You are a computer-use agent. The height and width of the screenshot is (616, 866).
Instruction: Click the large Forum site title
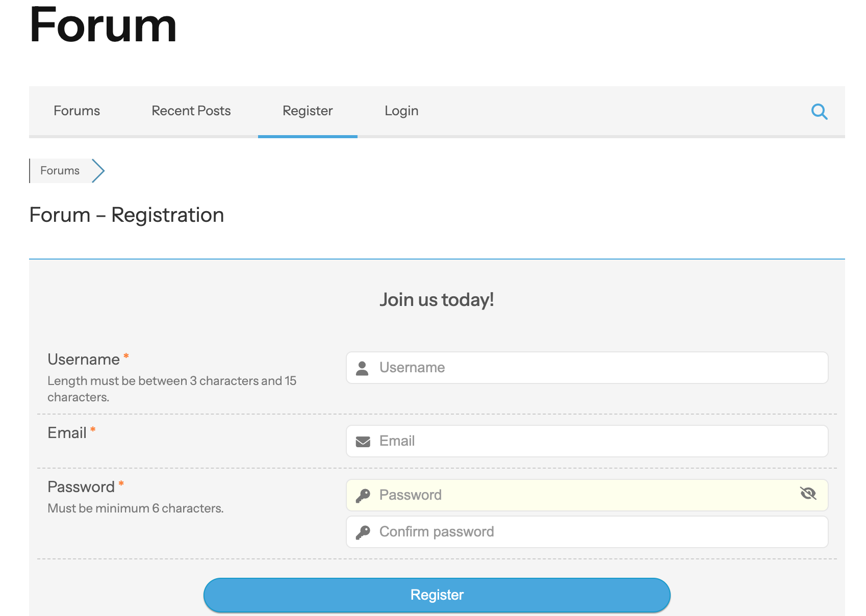[x=103, y=24]
